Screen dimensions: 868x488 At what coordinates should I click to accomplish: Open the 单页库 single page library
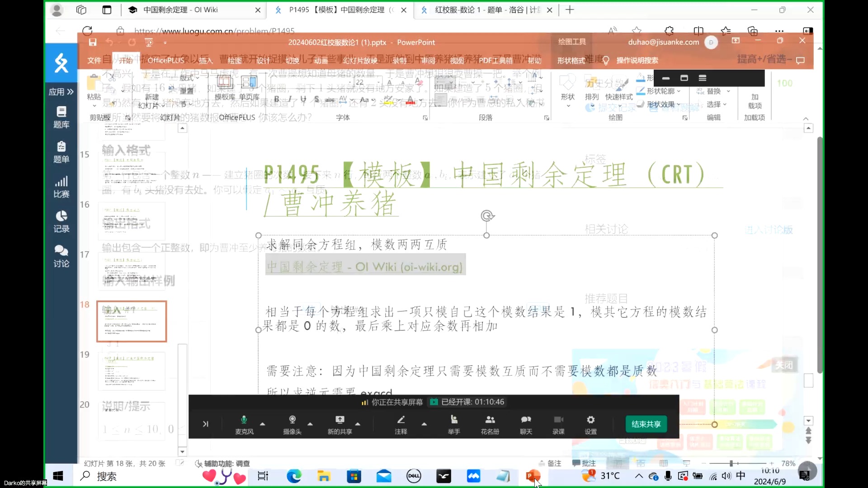coord(249,88)
